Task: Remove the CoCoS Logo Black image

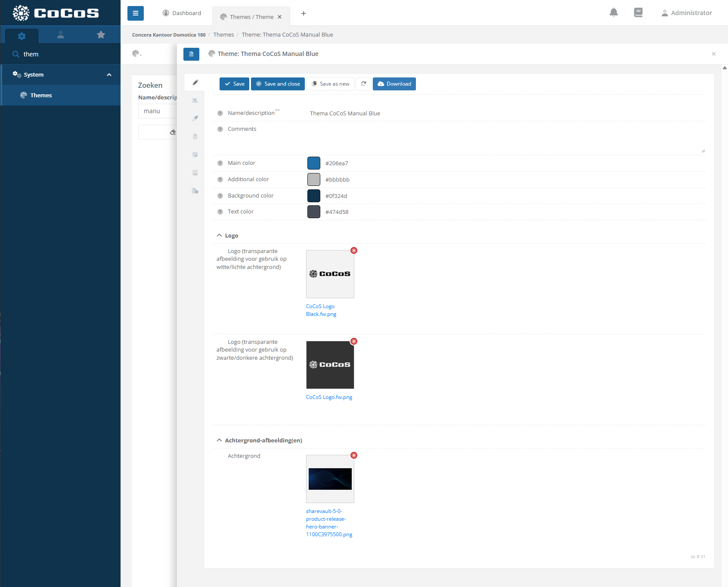Action: coord(354,250)
